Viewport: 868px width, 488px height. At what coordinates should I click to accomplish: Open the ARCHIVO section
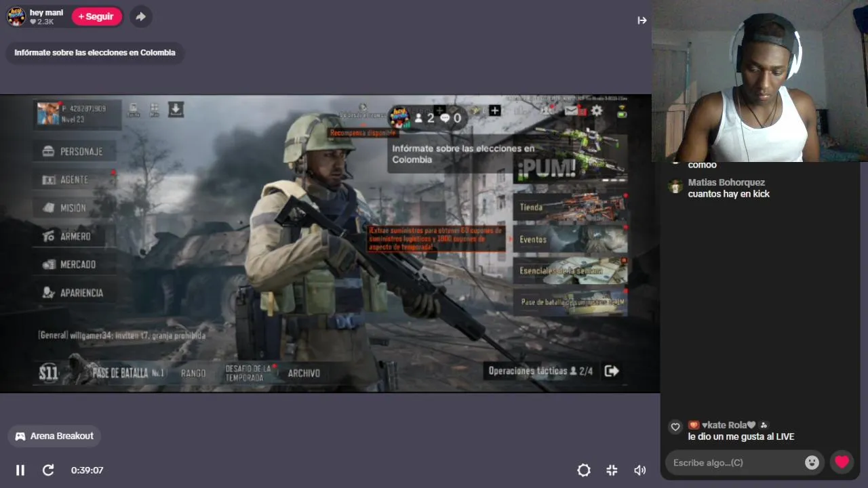coord(304,373)
